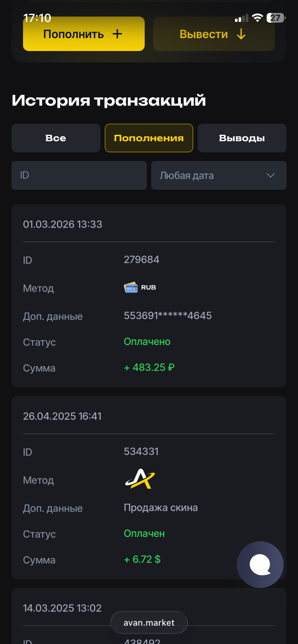Image resolution: width=298 pixels, height=644 pixels.
Task: Open the Выводы tab
Action: [x=242, y=138]
